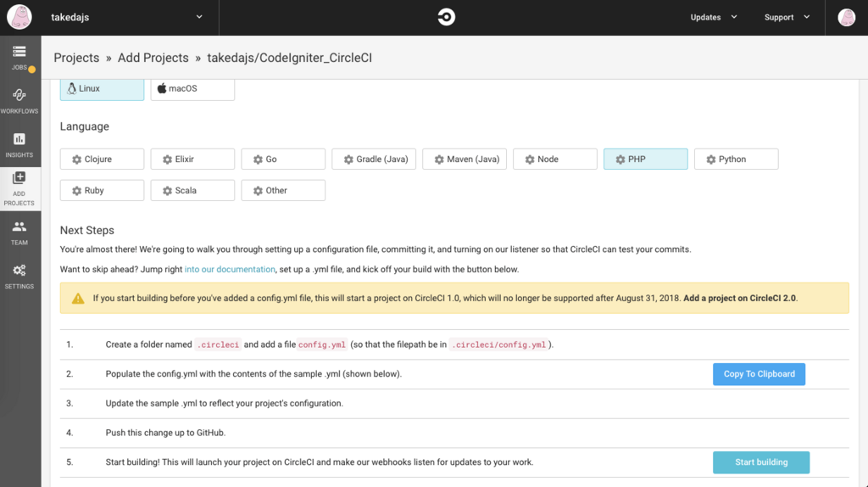Viewport: 868px width, 487px height.
Task: Click the Start building button
Action: pos(761,462)
